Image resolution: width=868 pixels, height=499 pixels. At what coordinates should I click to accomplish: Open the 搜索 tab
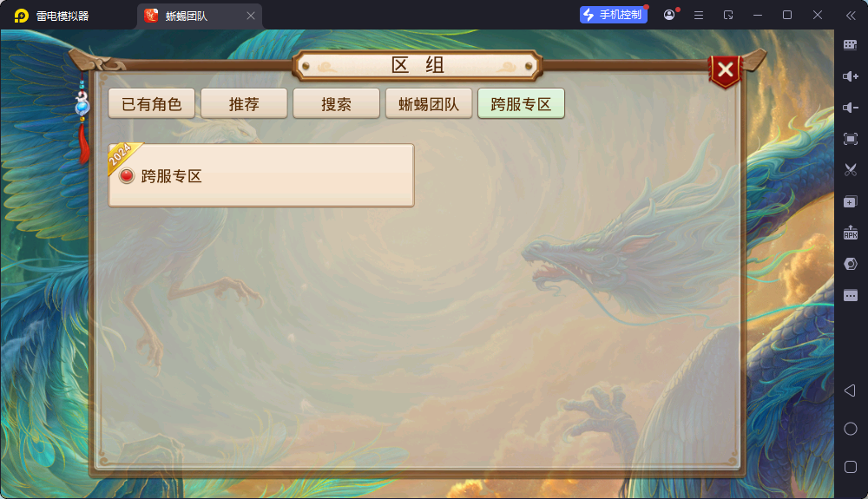336,103
